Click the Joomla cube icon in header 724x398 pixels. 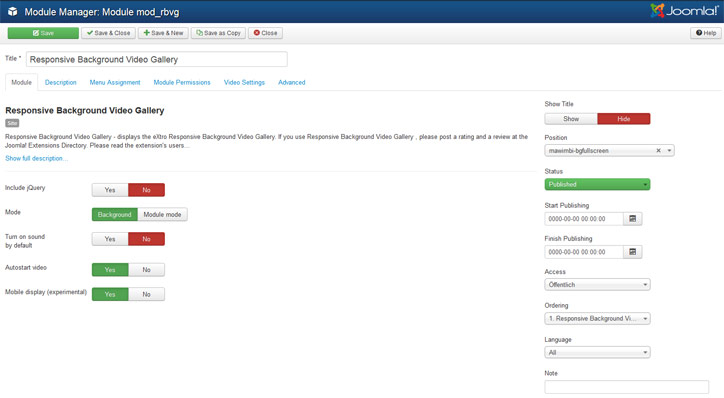12,12
